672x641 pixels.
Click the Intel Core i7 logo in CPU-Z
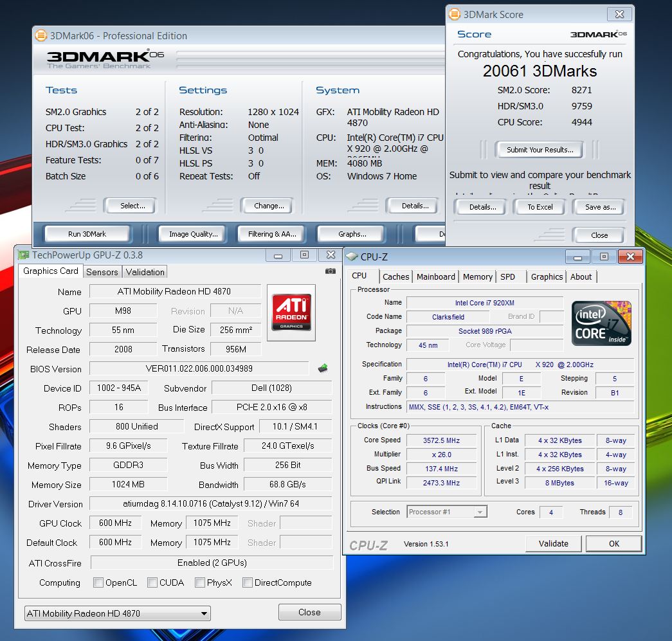(x=601, y=323)
